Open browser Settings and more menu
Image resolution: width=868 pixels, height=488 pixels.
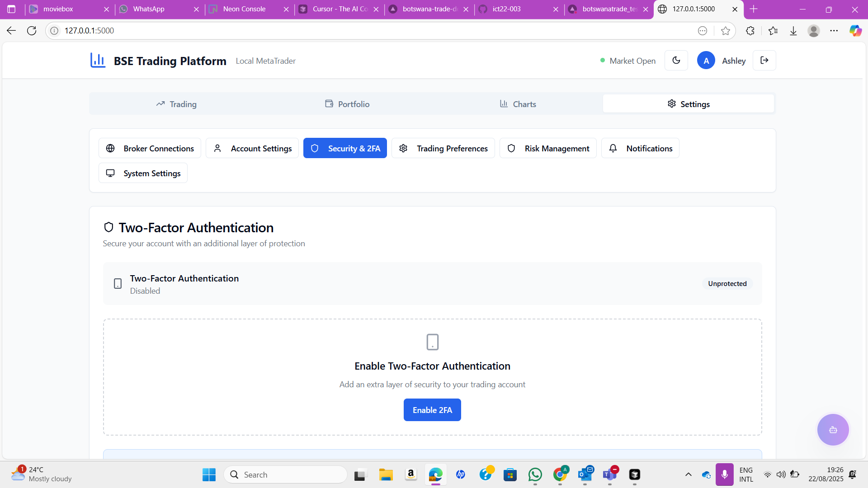[834, 31]
